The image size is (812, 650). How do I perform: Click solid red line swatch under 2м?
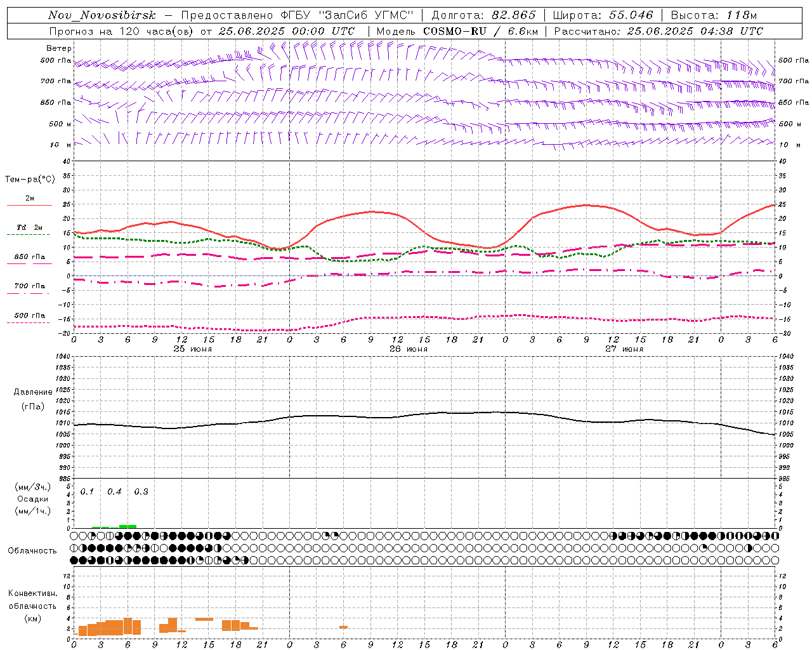click(x=29, y=206)
